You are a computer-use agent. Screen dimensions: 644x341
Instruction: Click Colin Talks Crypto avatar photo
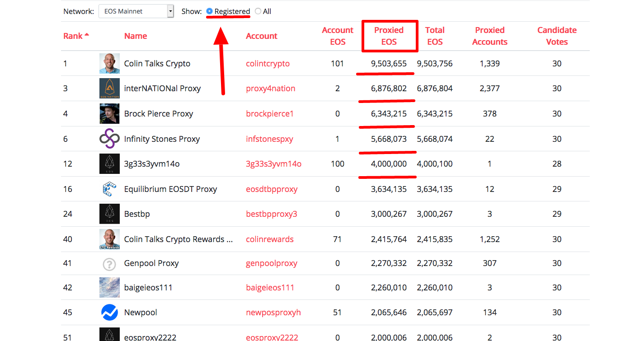coord(109,63)
